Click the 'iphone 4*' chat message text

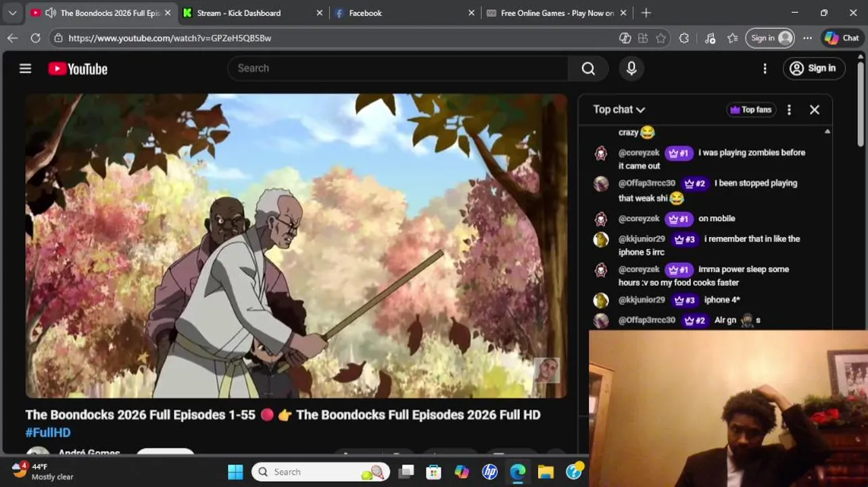[722, 300]
